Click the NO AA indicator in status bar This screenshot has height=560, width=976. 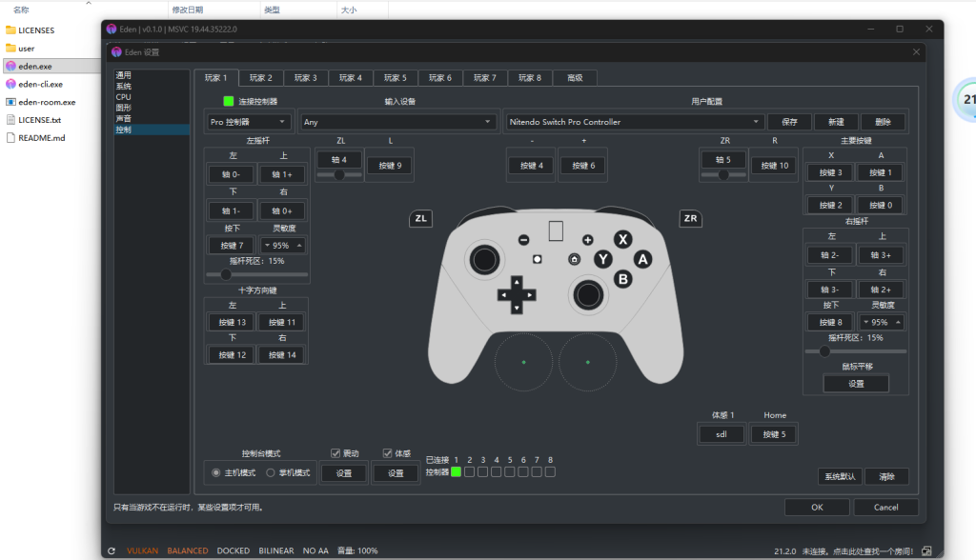point(315,550)
